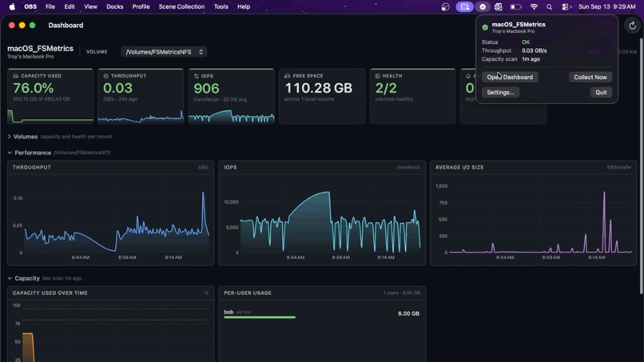Open the Apple menu
Image resolution: width=644 pixels, height=362 pixels.
click(12, 6)
